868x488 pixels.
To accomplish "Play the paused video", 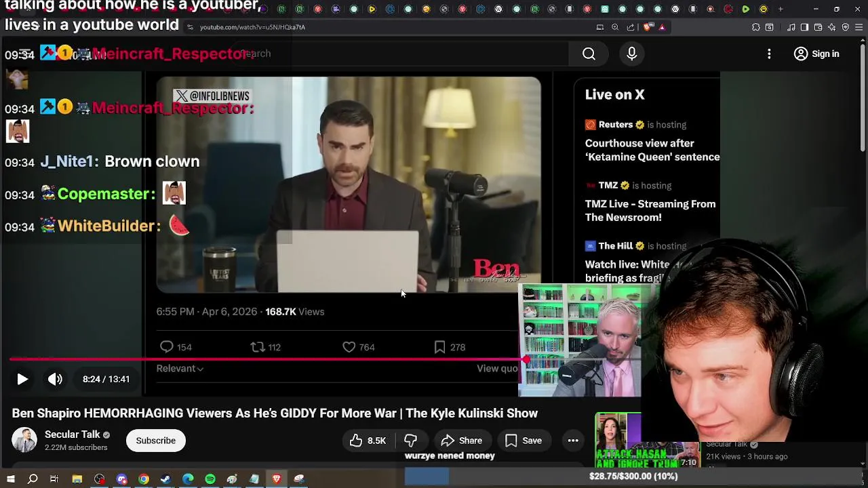I will click(x=22, y=379).
